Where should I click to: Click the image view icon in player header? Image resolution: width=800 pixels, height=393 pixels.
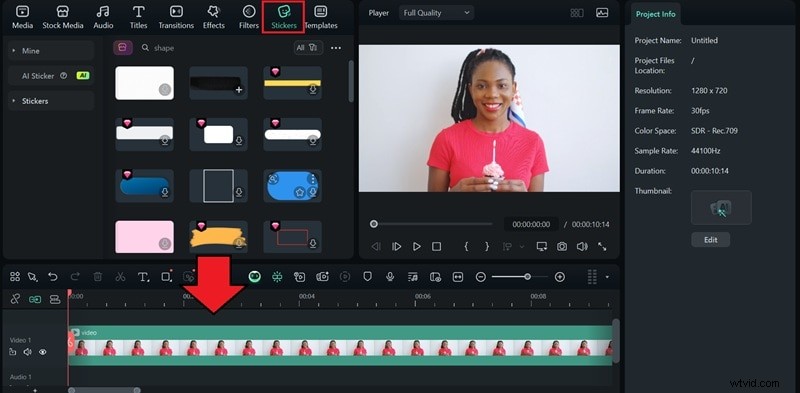[x=602, y=13]
